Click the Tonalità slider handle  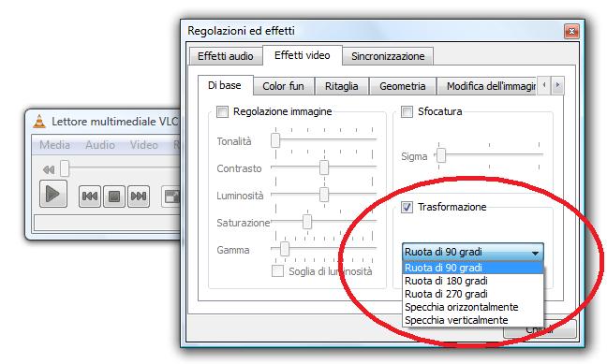coord(275,140)
